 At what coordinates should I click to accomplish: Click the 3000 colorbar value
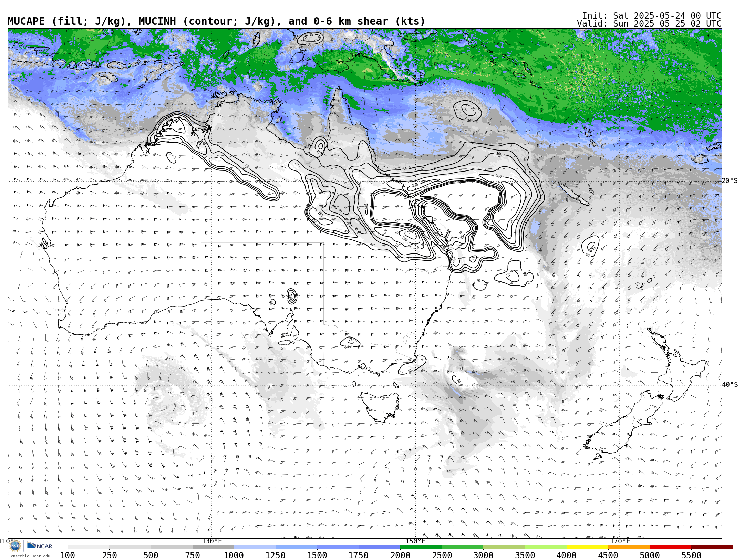pos(483,555)
